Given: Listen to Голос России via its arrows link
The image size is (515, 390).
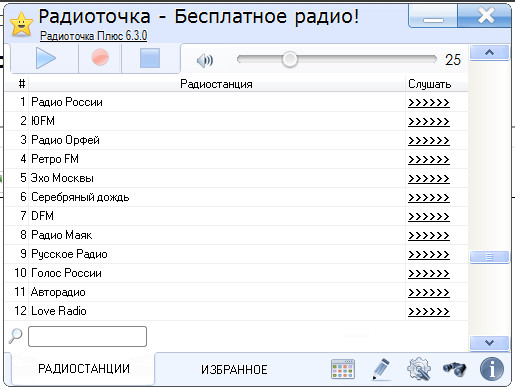Looking at the screenshot, I should 429,273.
